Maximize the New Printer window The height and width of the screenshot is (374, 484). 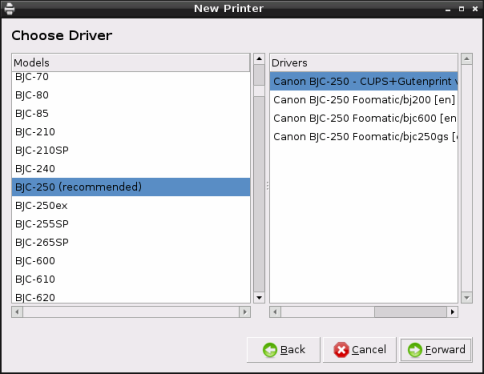coord(462,9)
